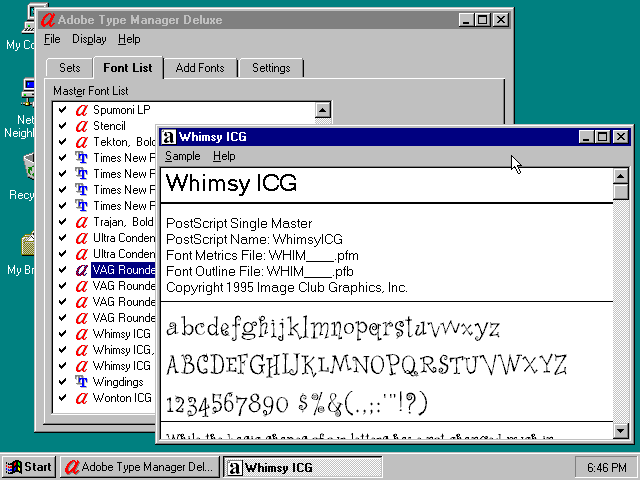Click the Windows Start button

pos(29,467)
